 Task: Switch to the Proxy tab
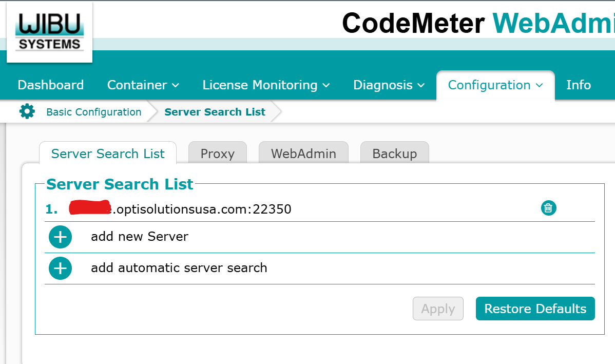(x=218, y=154)
